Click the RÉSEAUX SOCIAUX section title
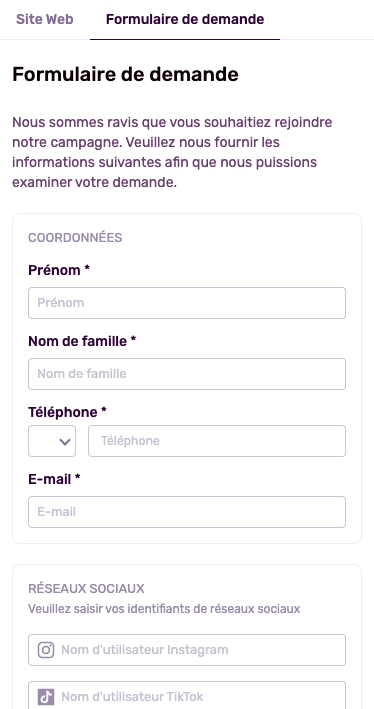The height and width of the screenshot is (709, 374). [x=86, y=589]
